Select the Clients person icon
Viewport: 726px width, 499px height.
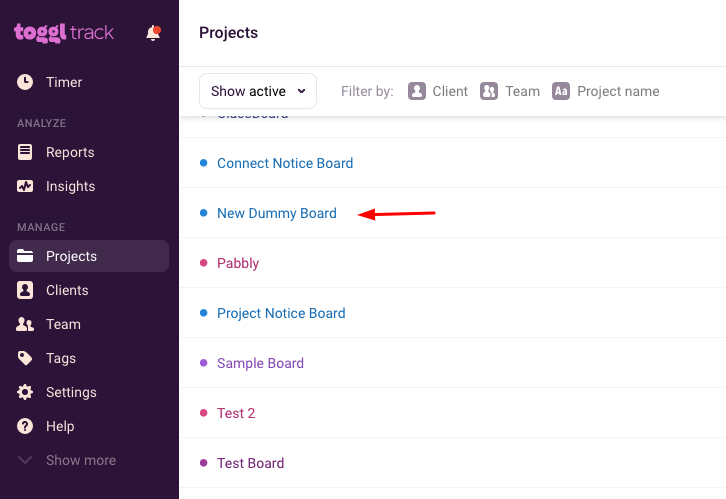25,290
